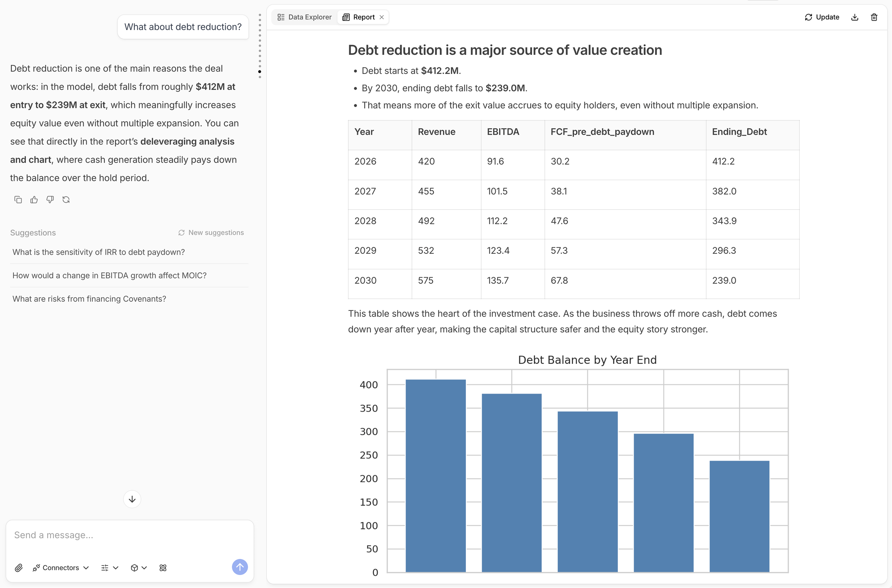Open the cube model dropdown

[138, 568]
